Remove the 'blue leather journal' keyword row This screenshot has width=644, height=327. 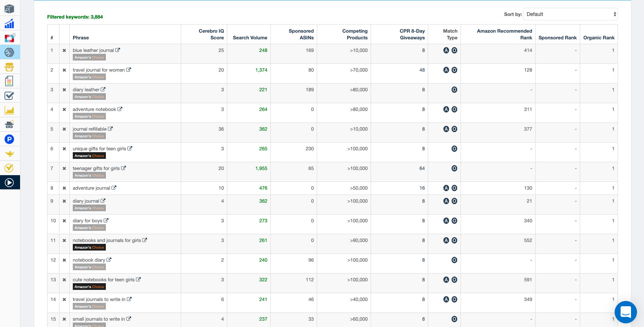point(64,50)
